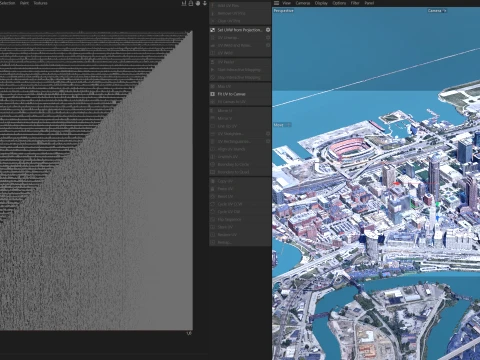Click the Camera label in viewport corner

point(437,11)
